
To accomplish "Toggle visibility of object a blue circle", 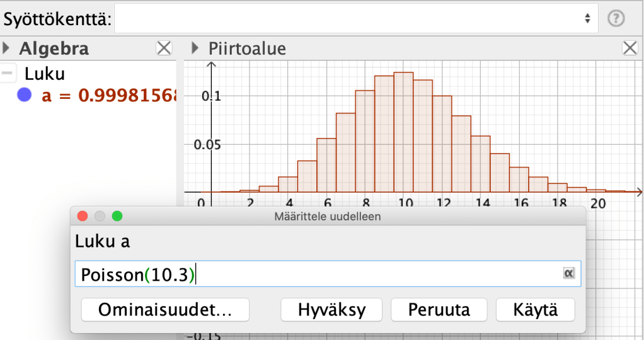I will [25, 96].
